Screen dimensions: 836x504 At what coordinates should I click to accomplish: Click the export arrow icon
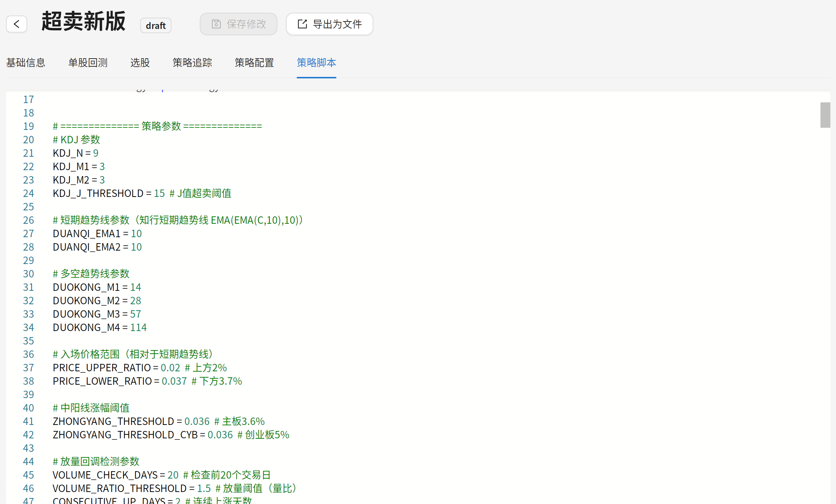click(x=302, y=24)
